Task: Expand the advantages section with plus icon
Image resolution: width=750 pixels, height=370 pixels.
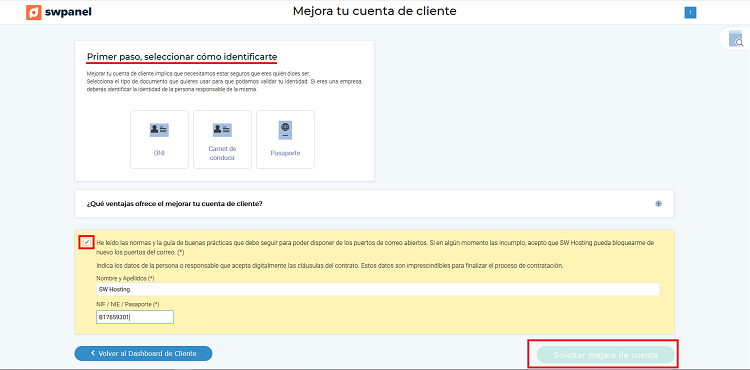Action: click(659, 204)
